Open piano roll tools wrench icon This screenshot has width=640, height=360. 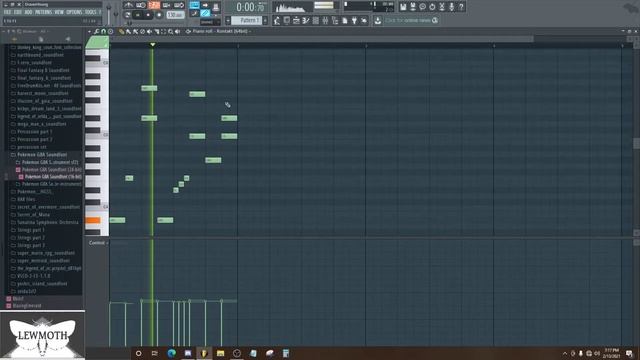click(x=96, y=31)
